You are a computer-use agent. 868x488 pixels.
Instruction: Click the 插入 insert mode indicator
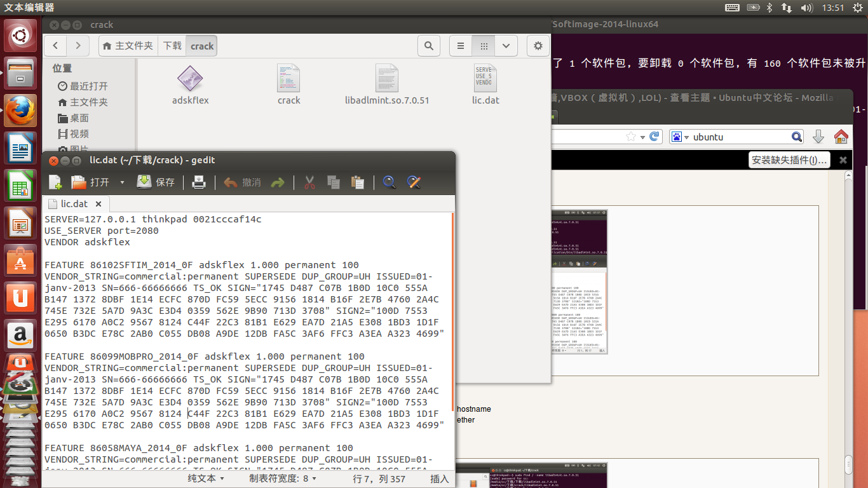tap(440, 478)
